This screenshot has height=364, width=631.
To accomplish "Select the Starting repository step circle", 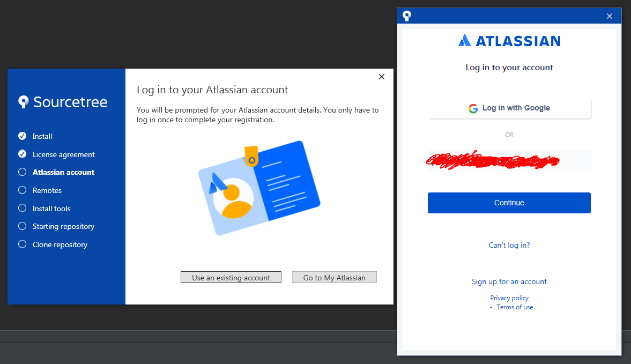I will click(x=22, y=226).
